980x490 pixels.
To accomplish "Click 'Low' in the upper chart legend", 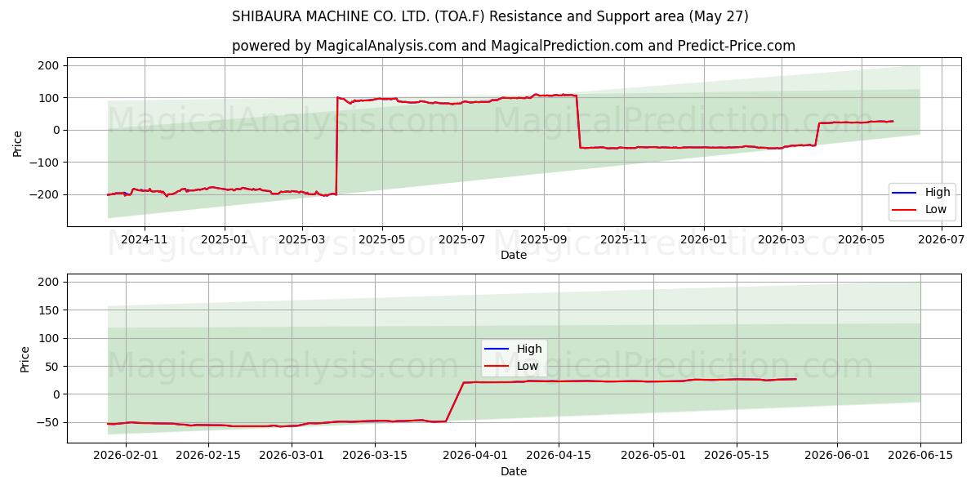I will 936,210.
